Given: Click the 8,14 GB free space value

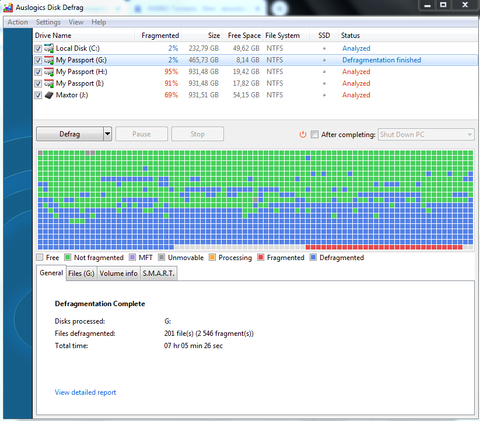Looking at the screenshot, I should point(248,60).
